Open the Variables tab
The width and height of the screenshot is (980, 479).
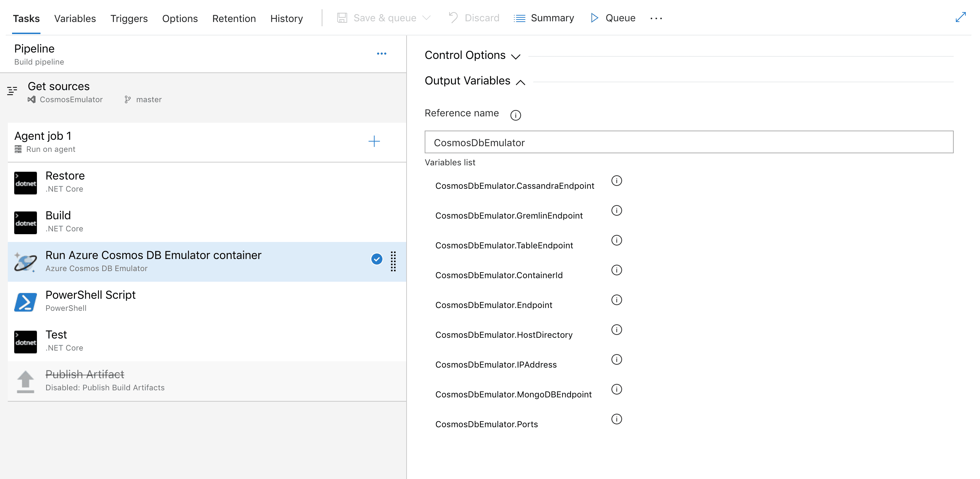75,18
